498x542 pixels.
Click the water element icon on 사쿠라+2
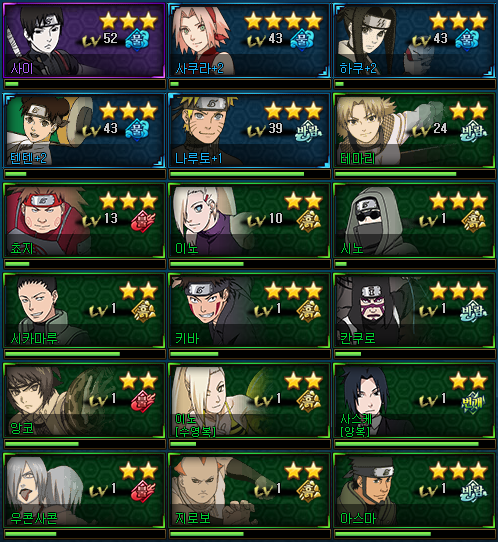tap(302, 40)
